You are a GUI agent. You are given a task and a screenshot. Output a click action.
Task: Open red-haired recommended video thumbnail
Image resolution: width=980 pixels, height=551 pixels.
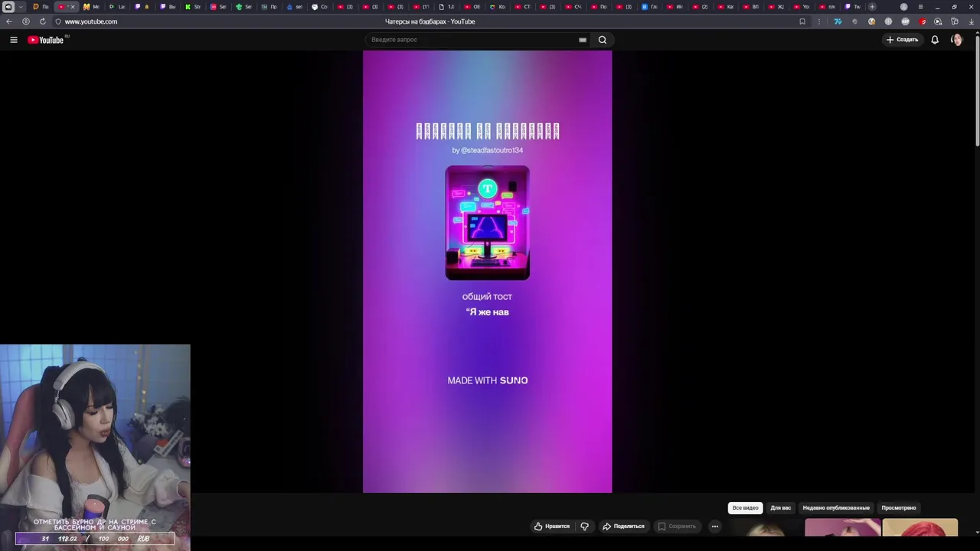(920, 527)
